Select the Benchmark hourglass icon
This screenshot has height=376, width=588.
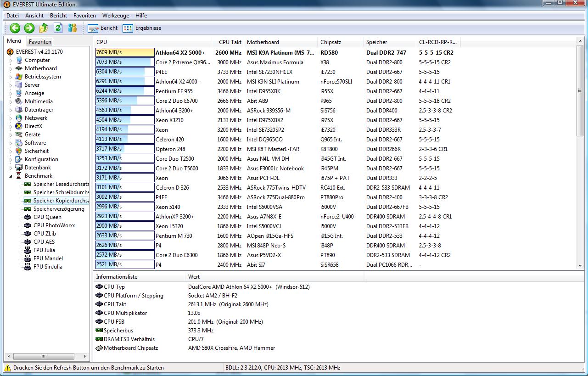click(19, 176)
